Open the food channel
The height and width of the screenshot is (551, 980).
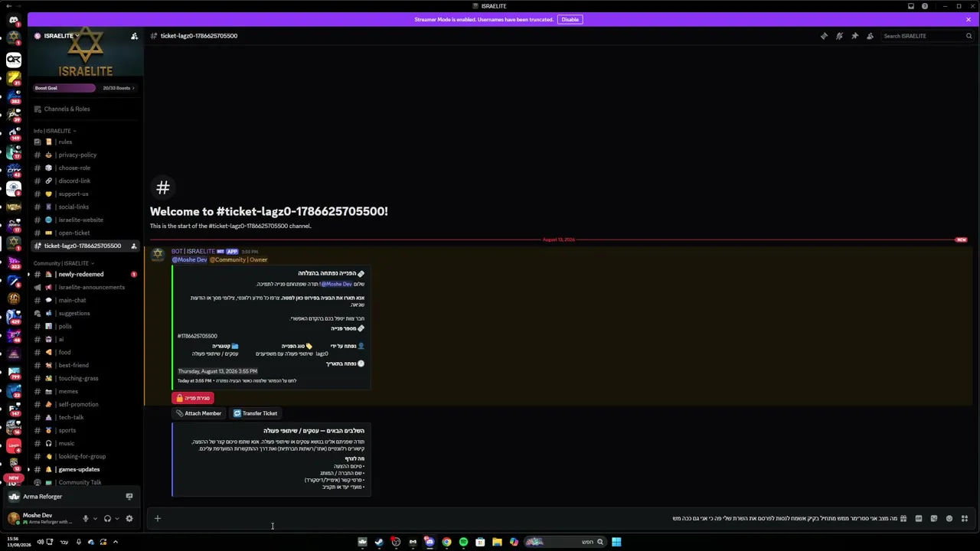click(85, 352)
